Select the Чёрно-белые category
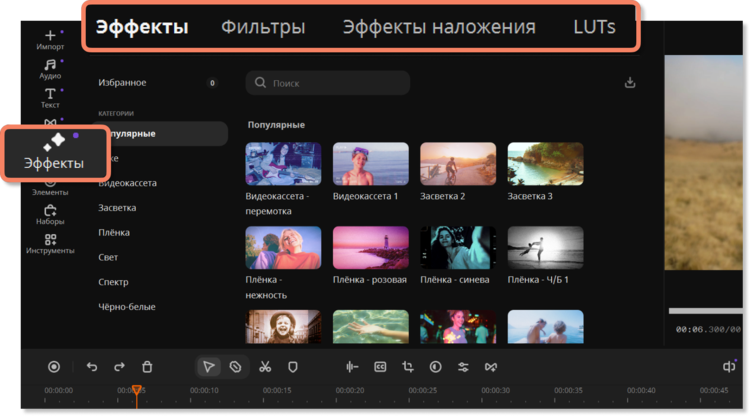This screenshot has width=750, height=416. pyautogui.click(x=127, y=306)
